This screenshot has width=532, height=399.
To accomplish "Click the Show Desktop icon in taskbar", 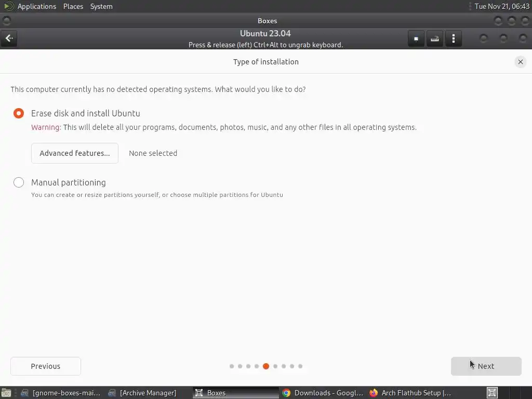I will (6, 393).
